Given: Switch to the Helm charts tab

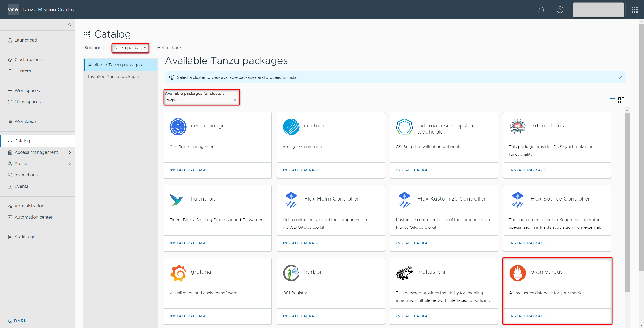Looking at the screenshot, I should click(170, 48).
